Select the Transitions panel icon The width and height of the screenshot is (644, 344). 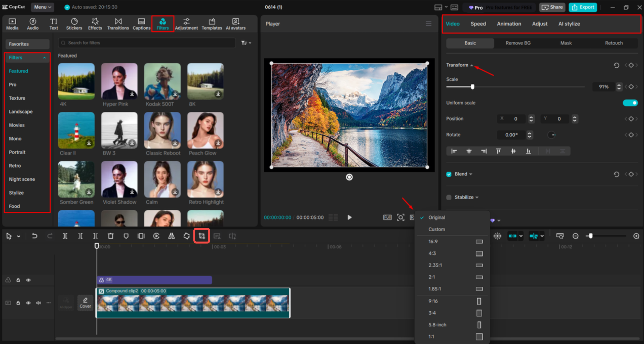[118, 24]
